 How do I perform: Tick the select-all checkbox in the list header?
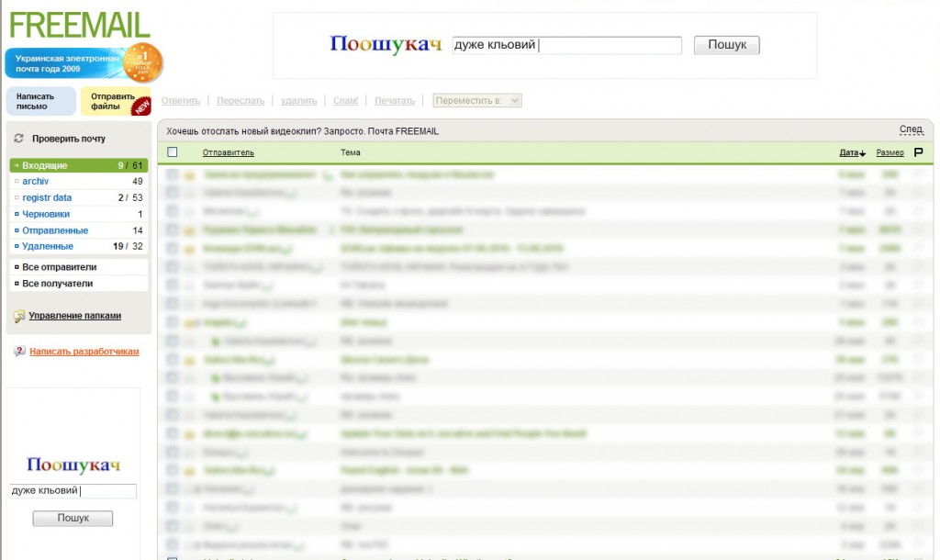pos(173,152)
